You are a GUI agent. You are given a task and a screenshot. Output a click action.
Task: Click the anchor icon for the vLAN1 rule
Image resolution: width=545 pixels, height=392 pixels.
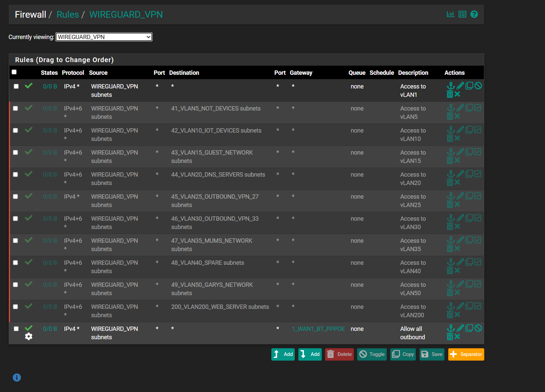coord(451,86)
